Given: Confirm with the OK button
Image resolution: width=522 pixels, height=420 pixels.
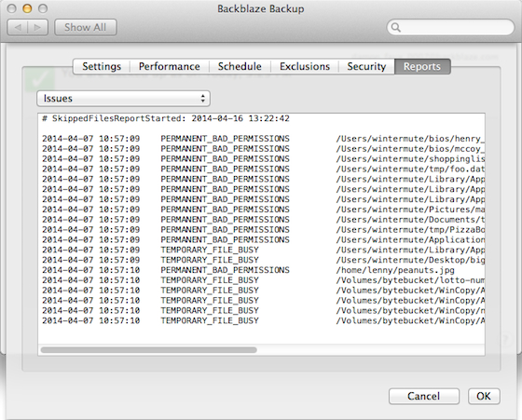Looking at the screenshot, I should pos(484,396).
